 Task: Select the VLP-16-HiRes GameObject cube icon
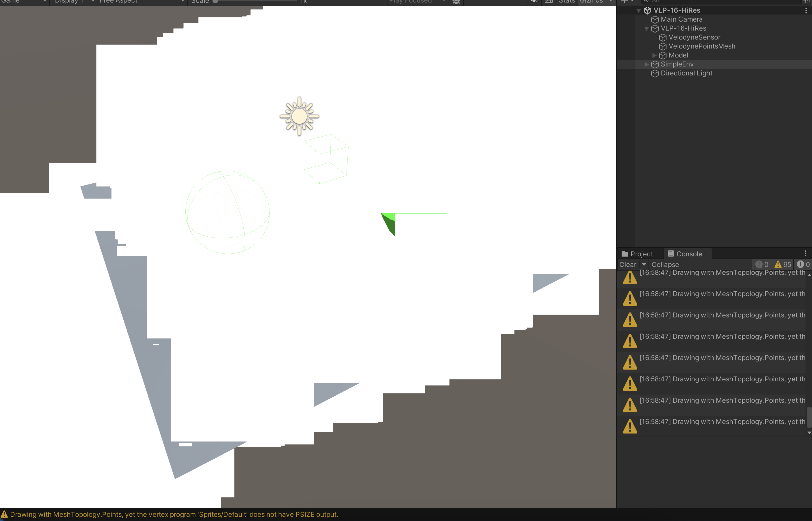tap(647, 10)
